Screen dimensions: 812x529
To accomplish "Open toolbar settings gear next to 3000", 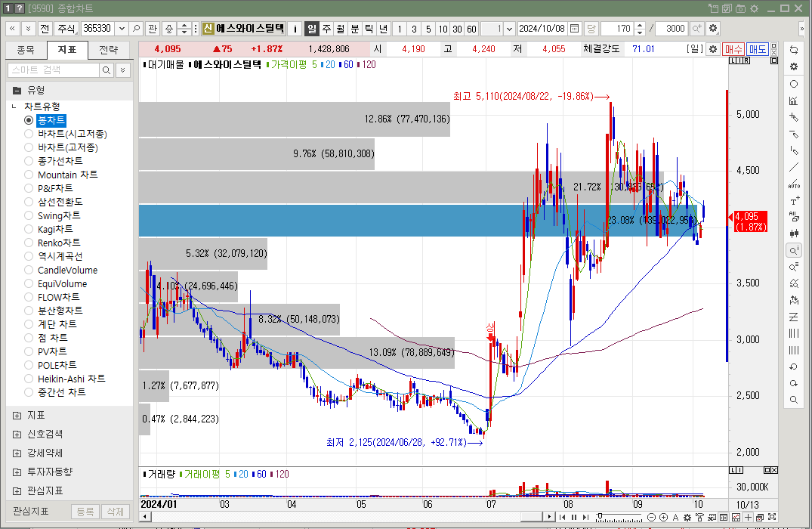I will (x=713, y=29).
